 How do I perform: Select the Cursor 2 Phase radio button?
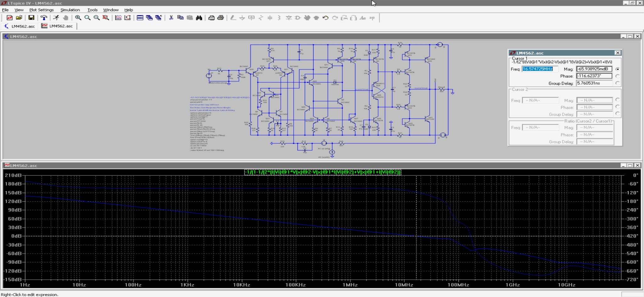coord(618,107)
